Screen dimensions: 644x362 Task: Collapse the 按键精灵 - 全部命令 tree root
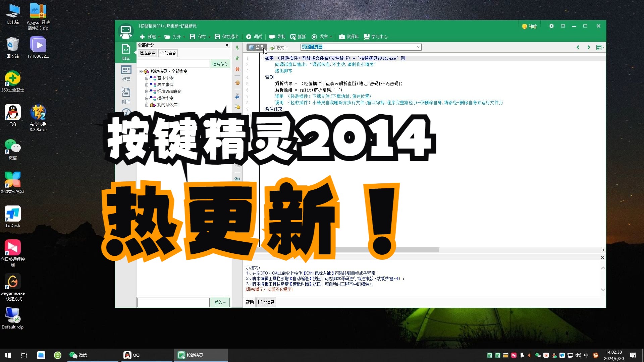pos(141,71)
